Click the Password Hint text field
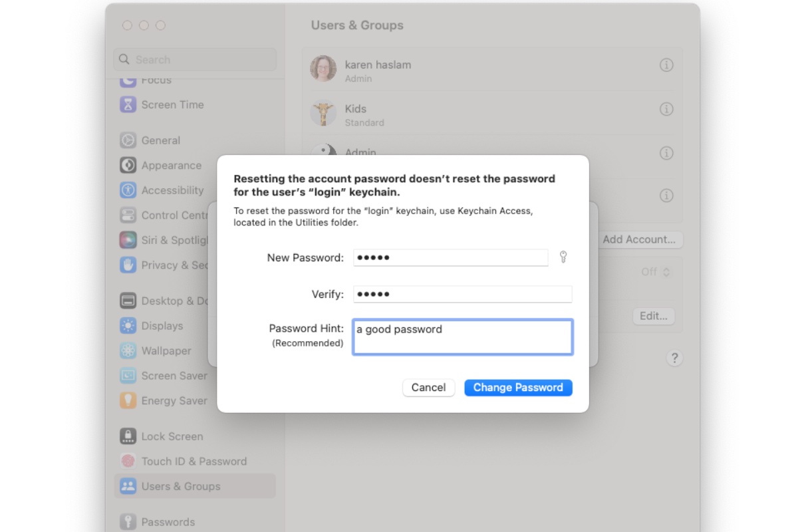This screenshot has width=798, height=532. click(462, 337)
